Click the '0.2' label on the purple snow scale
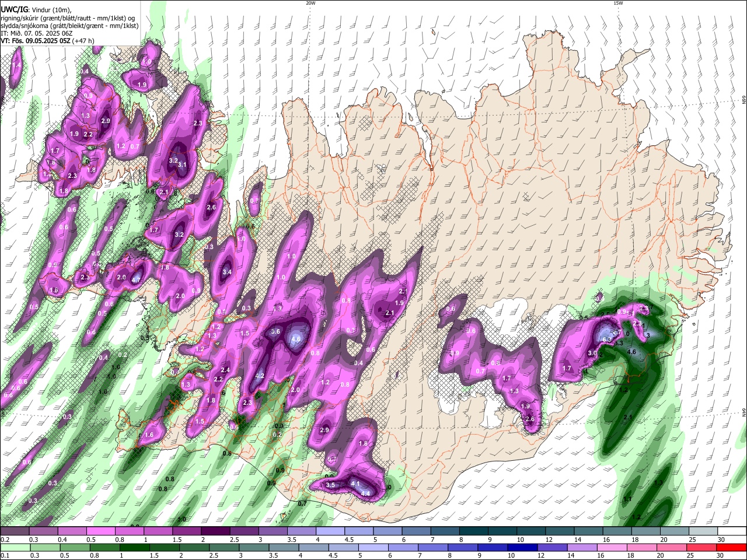 [x=5, y=540]
